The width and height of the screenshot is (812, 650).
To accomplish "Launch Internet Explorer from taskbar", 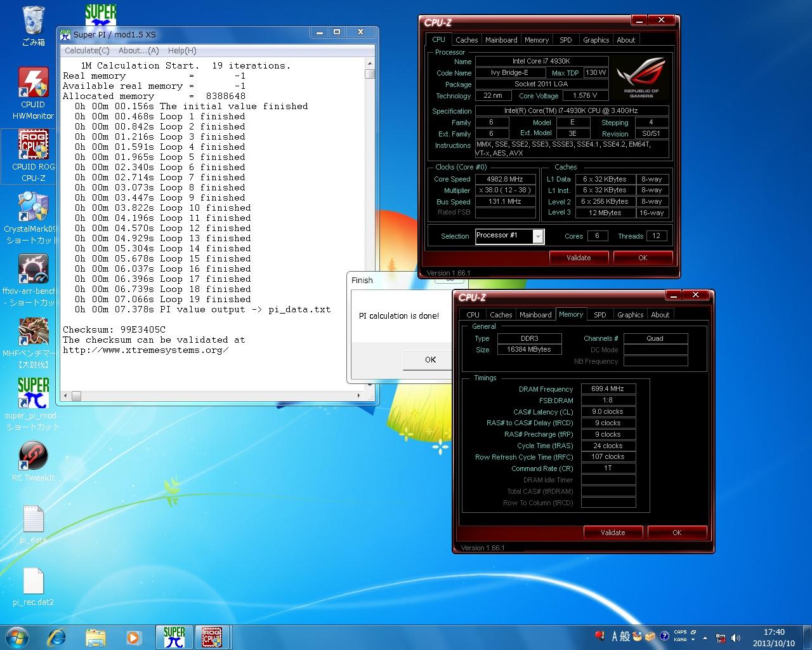I will (57, 637).
